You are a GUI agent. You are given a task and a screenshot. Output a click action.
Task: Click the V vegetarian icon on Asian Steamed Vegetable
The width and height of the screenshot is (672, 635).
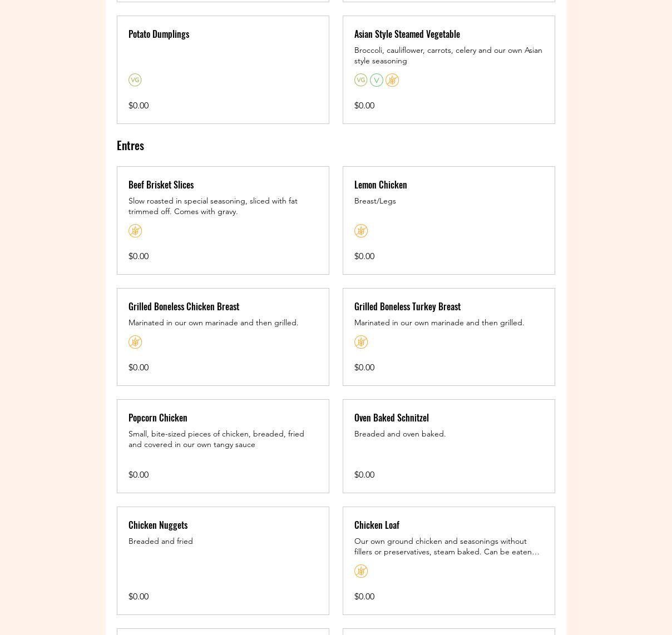click(x=377, y=80)
